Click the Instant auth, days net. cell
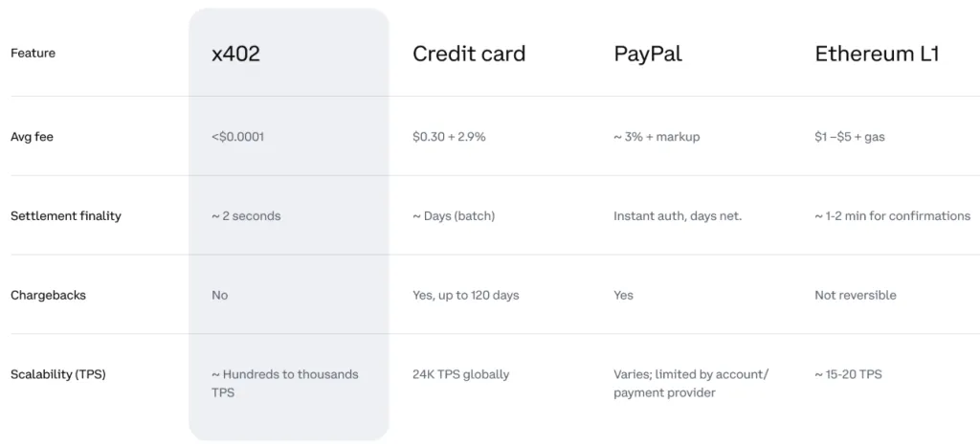Screen dimensions: 980x447 pos(678,216)
